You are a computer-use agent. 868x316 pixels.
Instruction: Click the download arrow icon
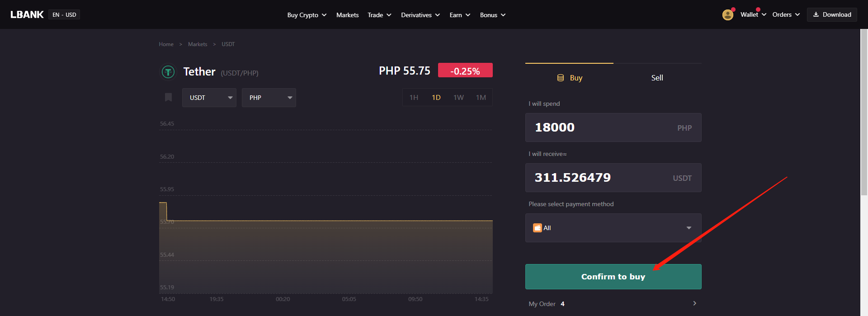[816, 14]
